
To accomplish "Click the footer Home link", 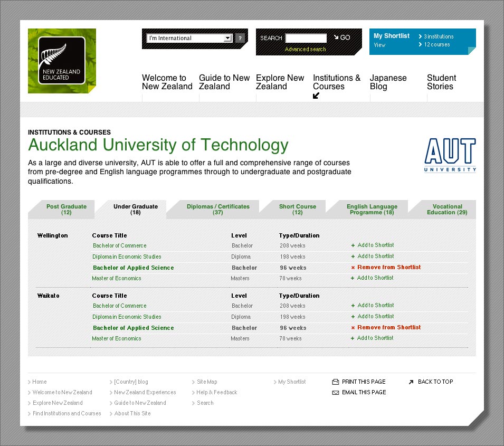I will (x=40, y=382).
